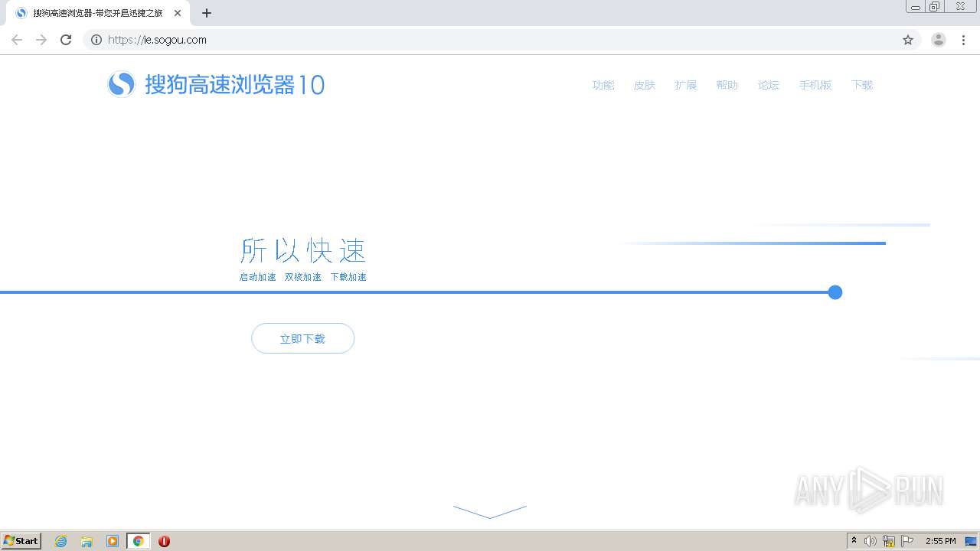Bookmark this page with the star icon

tap(908, 40)
